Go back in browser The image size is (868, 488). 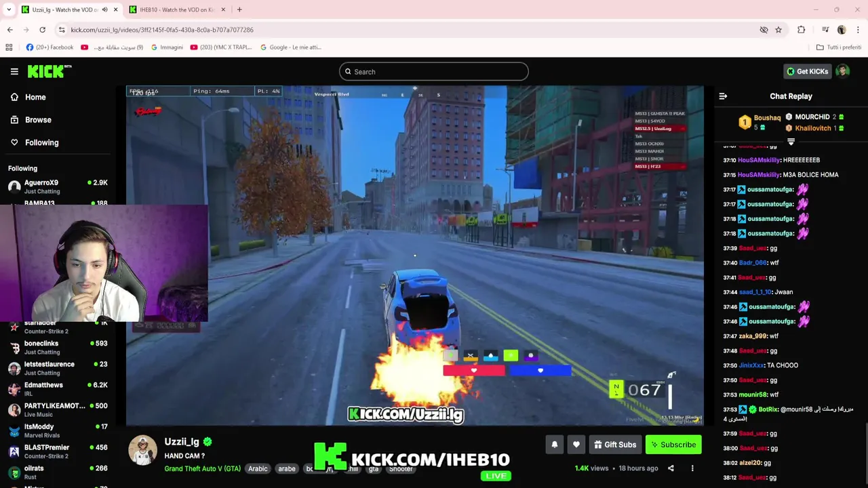click(x=9, y=30)
